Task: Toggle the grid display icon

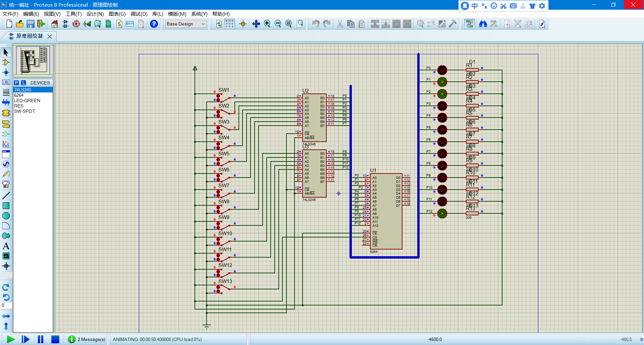Action: click(229, 24)
